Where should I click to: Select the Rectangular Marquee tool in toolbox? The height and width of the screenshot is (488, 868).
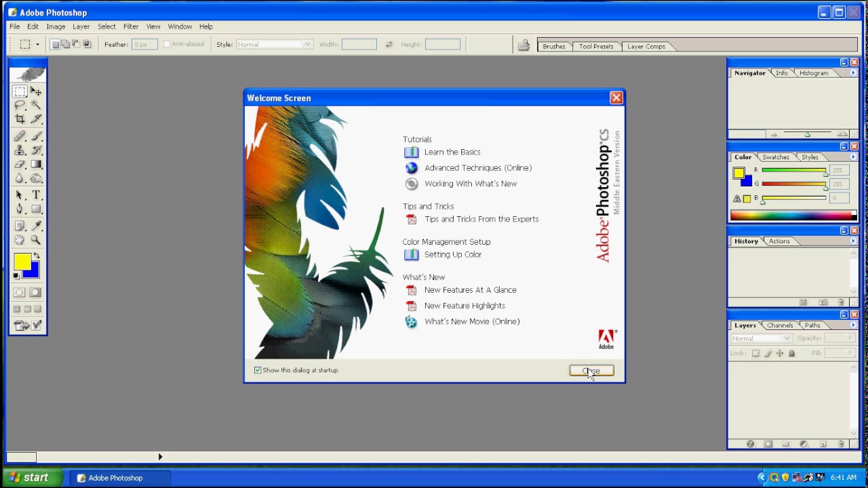20,91
